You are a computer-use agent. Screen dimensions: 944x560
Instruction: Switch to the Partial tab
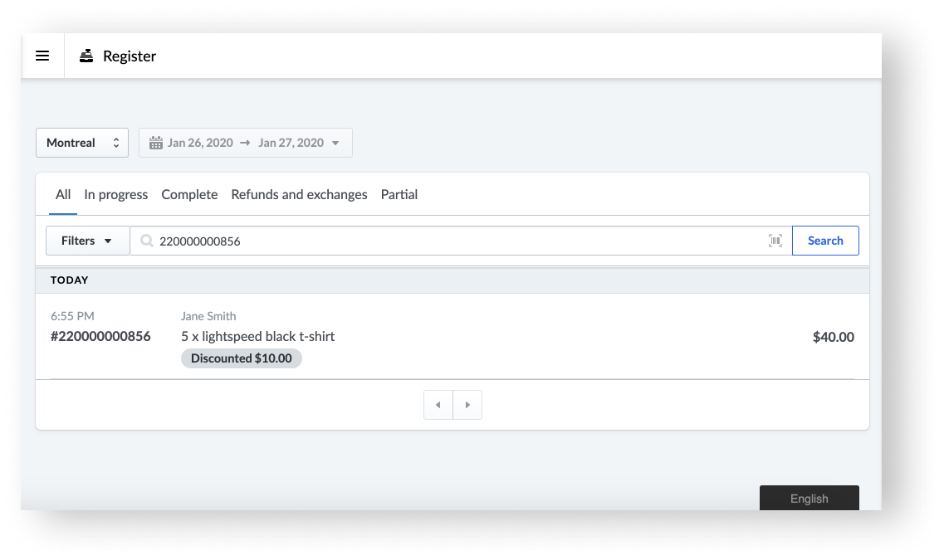(399, 194)
